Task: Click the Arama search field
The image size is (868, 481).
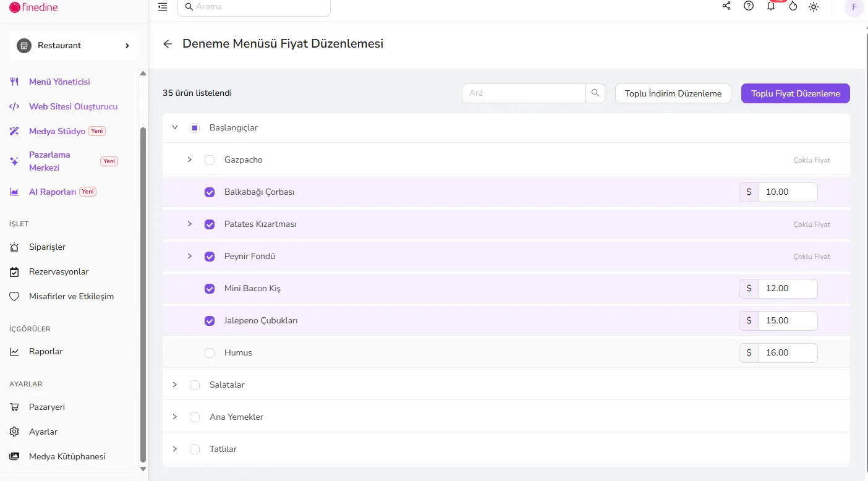Action: (254, 7)
